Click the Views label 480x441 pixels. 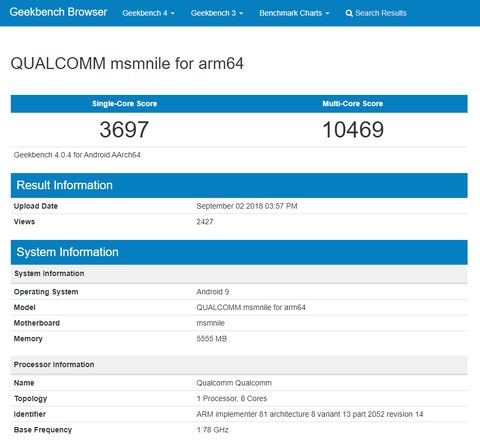[24, 222]
